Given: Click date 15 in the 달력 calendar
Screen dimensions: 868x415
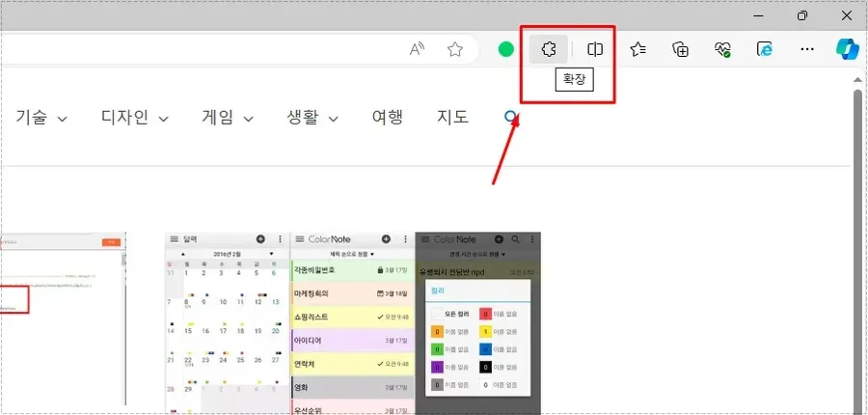Looking at the screenshot, I should pos(188,331).
